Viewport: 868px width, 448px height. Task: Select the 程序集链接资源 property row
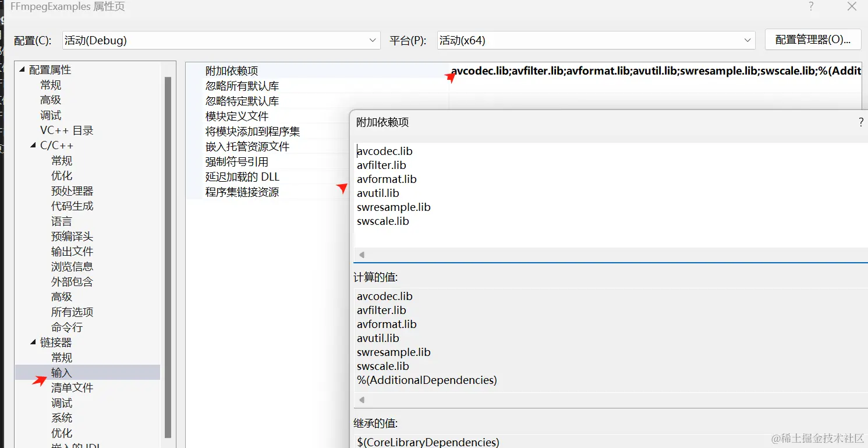tap(242, 192)
